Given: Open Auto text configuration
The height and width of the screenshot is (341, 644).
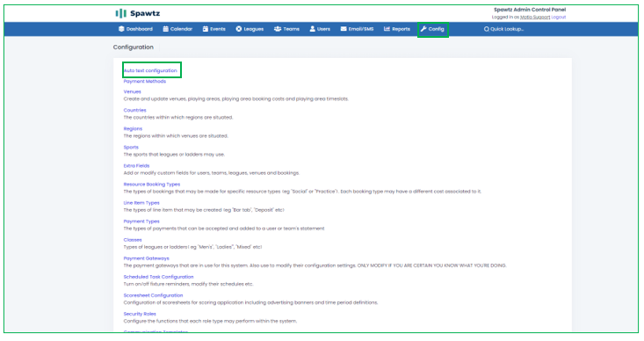Looking at the screenshot, I should coord(150,70).
